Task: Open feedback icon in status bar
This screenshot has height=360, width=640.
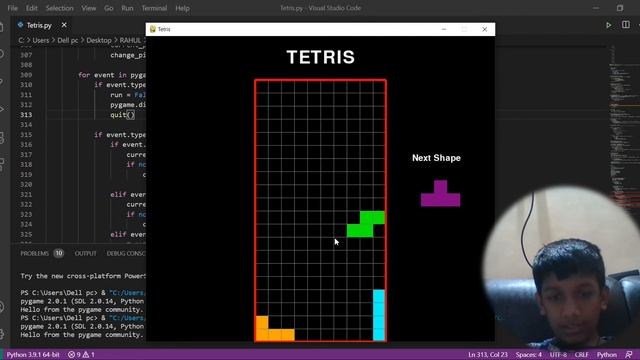Action: pos(629,355)
